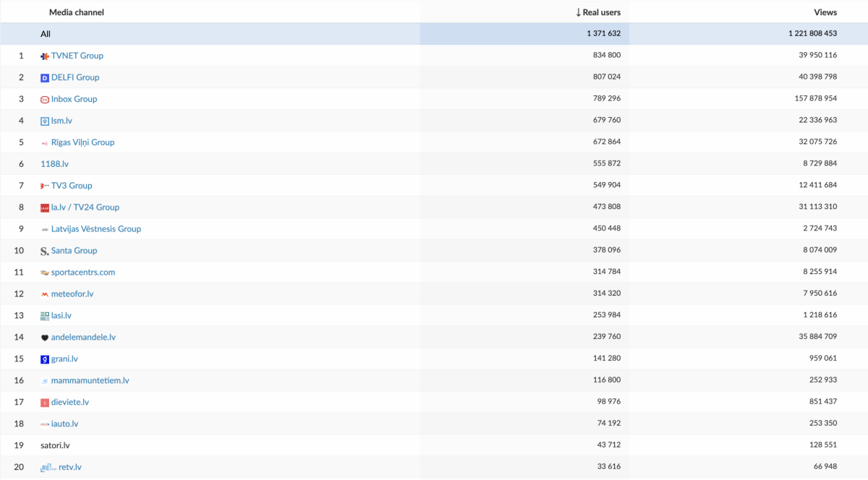This screenshot has height=480, width=868.
Task: Click the grani.lv blue icon
Action: (45, 359)
